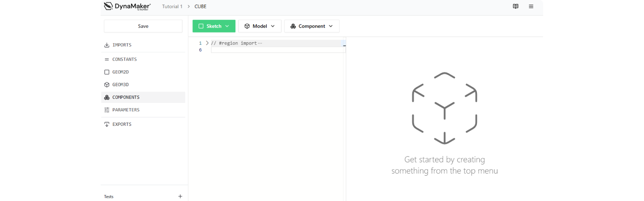Open the Sketch dropdown
This screenshot has height=201, width=644.
point(214,26)
